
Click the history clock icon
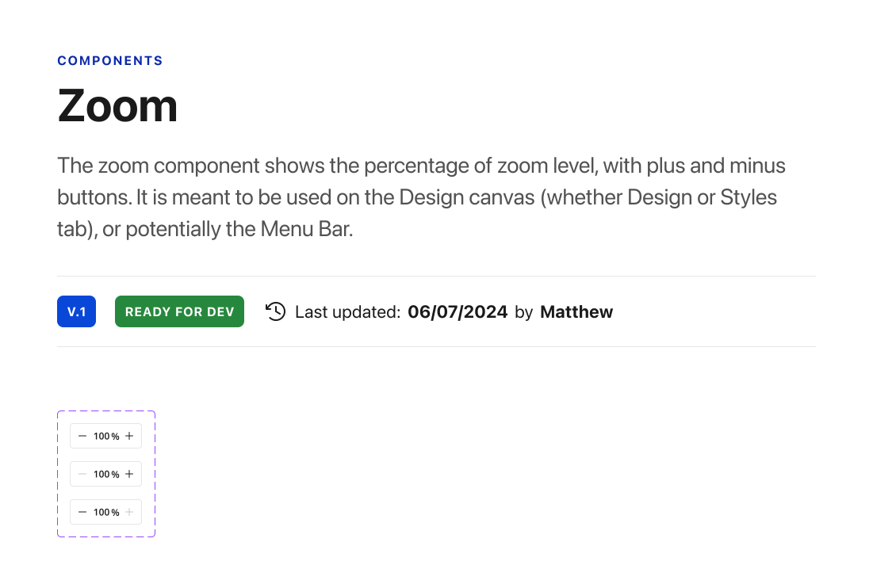pyautogui.click(x=276, y=311)
